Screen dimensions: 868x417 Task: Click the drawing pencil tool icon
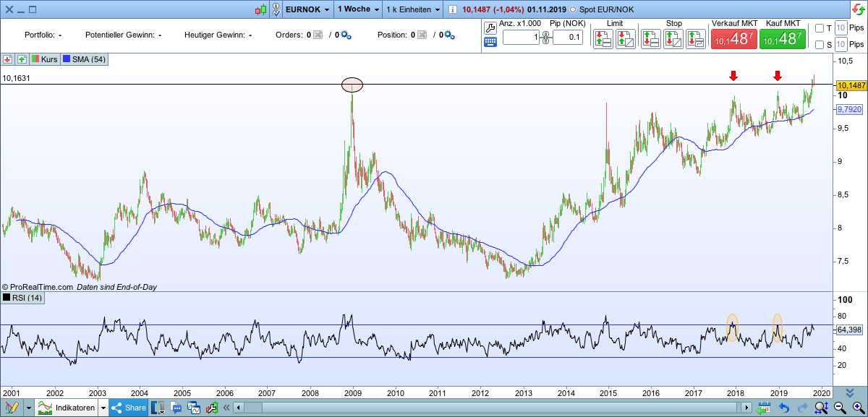(x=12, y=408)
